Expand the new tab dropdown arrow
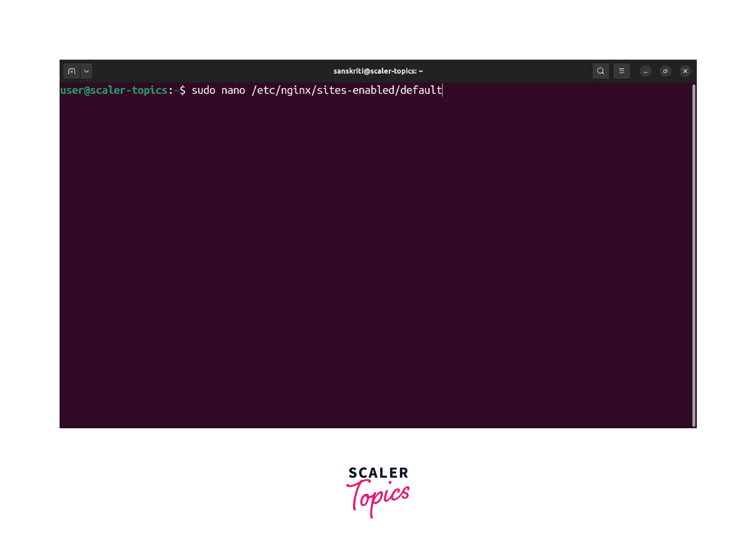Image resolution: width=756 pixels, height=559 pixels. coord(86,71)
